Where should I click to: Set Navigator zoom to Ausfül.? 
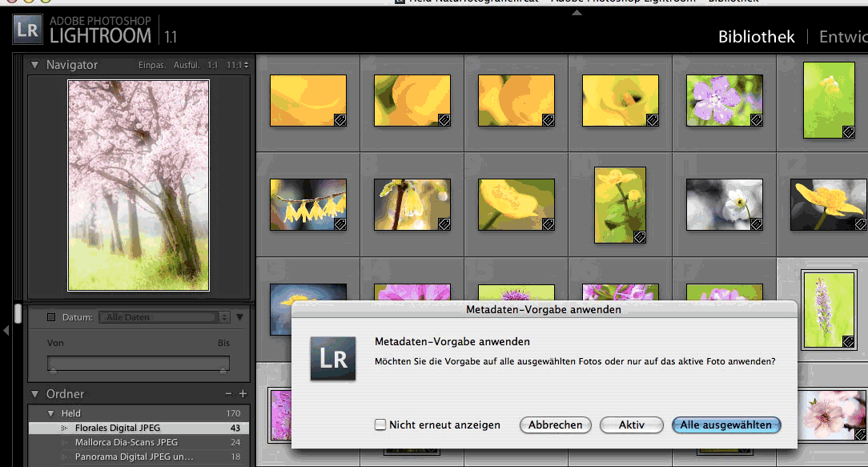click(x=187, y=65)
